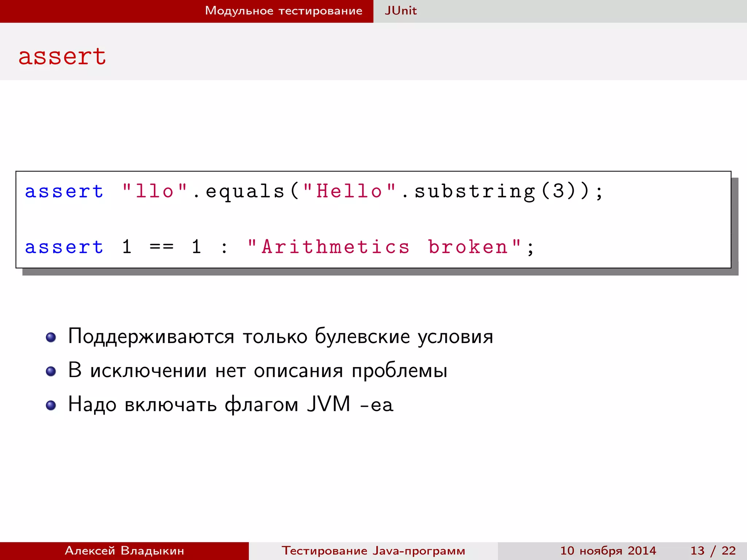Click the string "Hello" in the code

pos(349,191)
